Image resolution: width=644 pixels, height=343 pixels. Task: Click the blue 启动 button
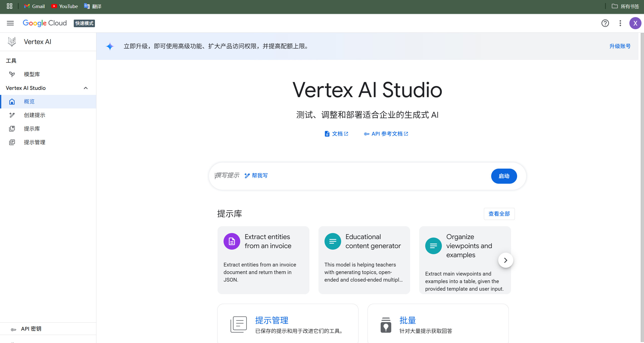point(504,176)
